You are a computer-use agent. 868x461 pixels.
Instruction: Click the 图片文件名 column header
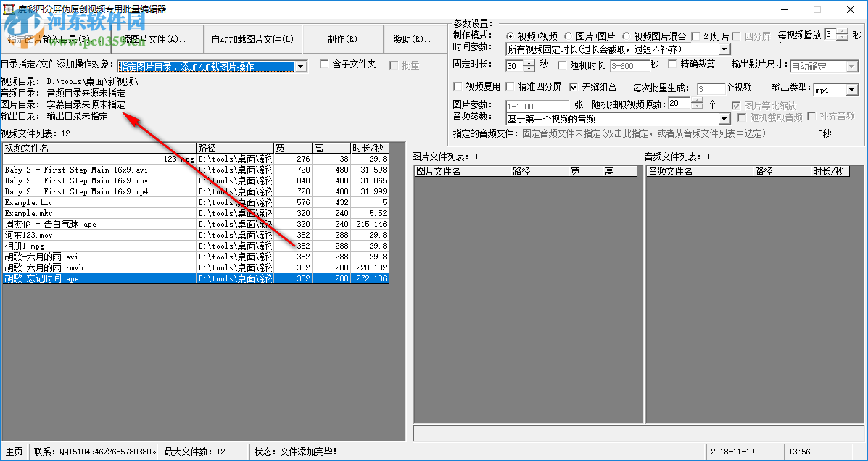coord(462,172)
